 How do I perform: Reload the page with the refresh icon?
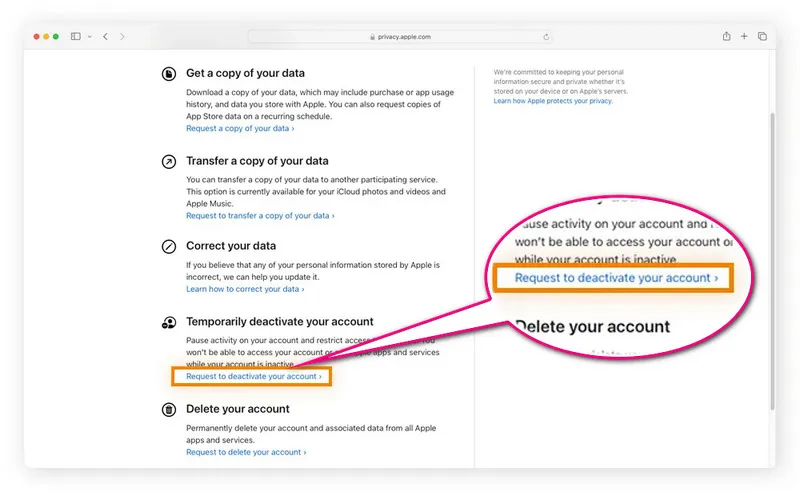pyautogui.click(x=546, y=37)
